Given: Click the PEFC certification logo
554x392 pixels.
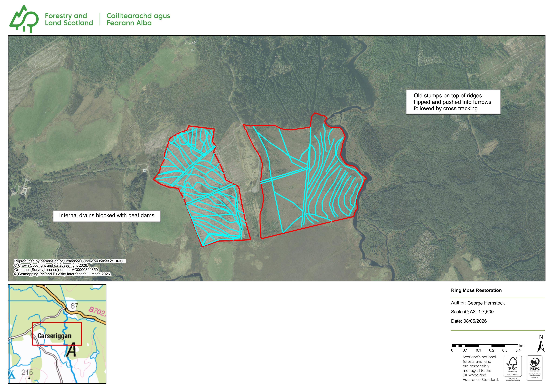Looking at the screenshot, I should [535, 368].
